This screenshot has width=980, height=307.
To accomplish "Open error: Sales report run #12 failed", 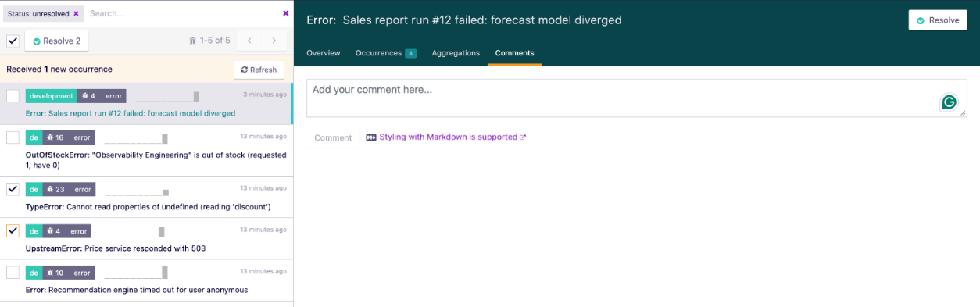I will [131, 113].
